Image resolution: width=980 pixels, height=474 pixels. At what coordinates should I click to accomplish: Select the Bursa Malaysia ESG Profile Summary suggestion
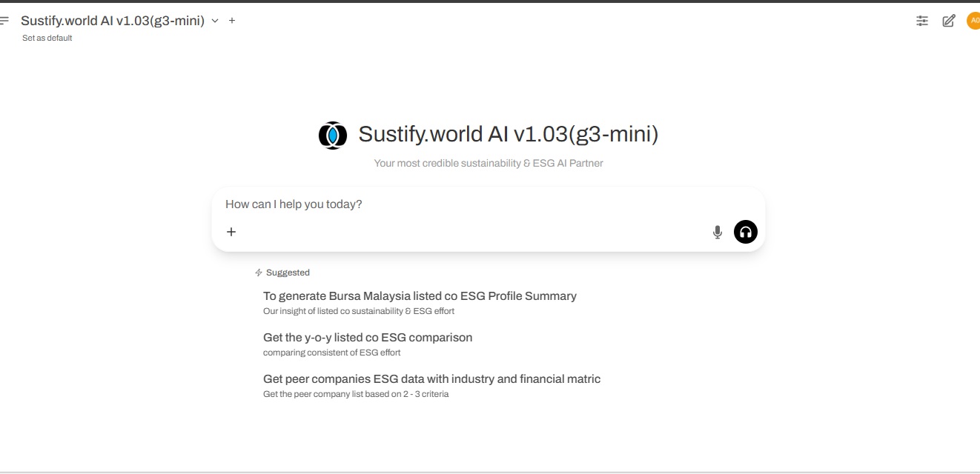point(420,296)
